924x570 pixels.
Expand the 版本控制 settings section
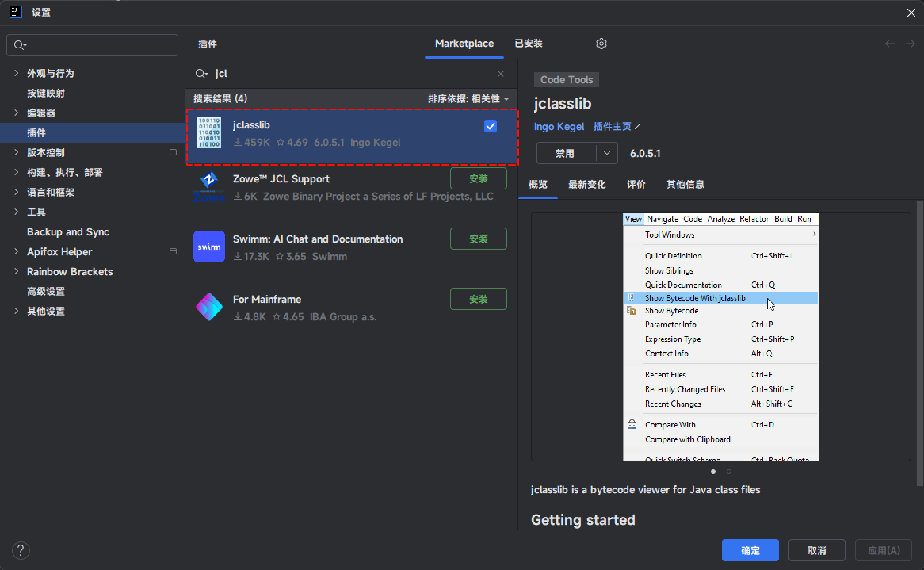[x=17, y=153]
